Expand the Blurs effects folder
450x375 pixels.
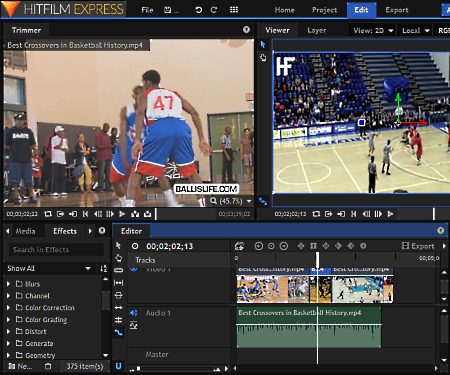point(8,284)
